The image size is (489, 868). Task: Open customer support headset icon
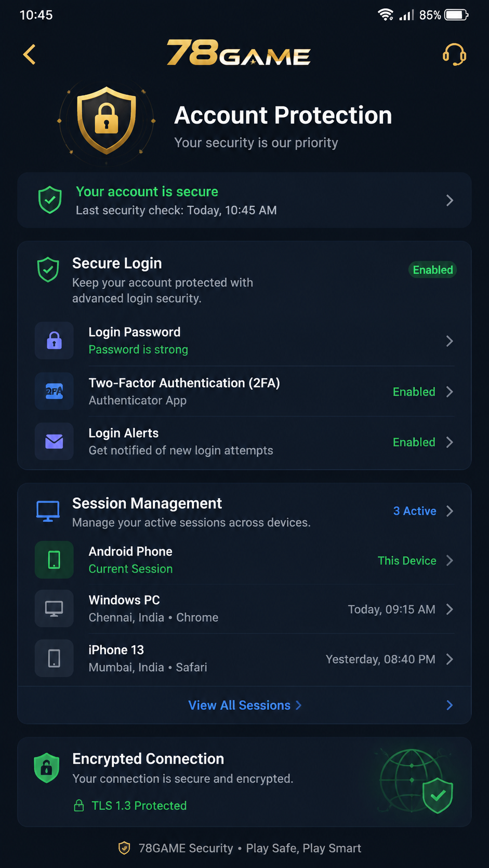click(454, 55)
